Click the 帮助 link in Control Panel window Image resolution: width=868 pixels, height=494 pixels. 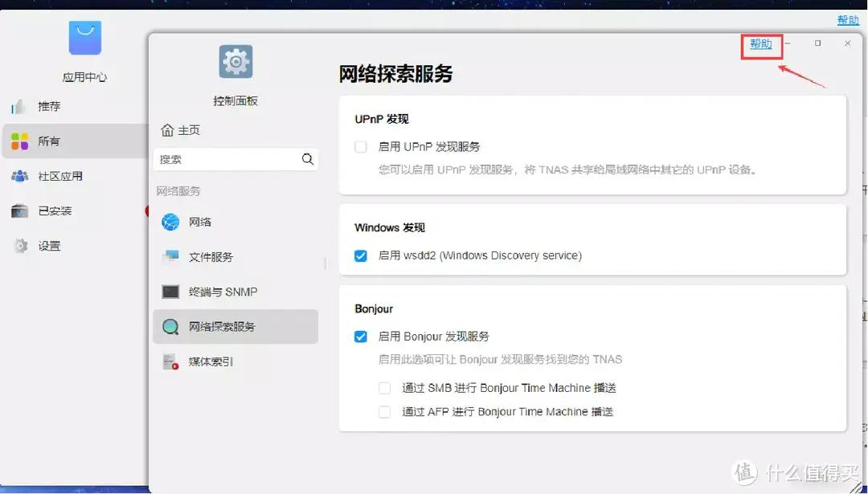[x=760, y=44]
